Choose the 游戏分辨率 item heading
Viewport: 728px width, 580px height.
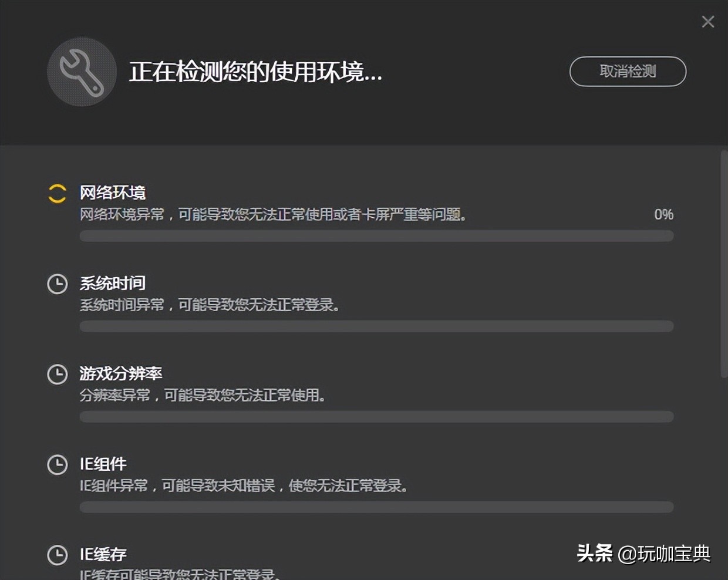[x=121, y=373]
